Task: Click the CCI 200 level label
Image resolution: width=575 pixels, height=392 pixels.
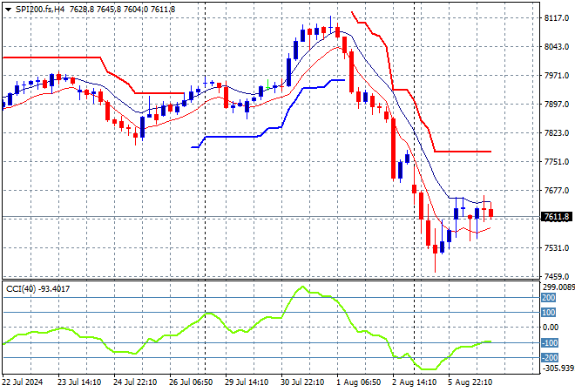Action: pos(549,297)
